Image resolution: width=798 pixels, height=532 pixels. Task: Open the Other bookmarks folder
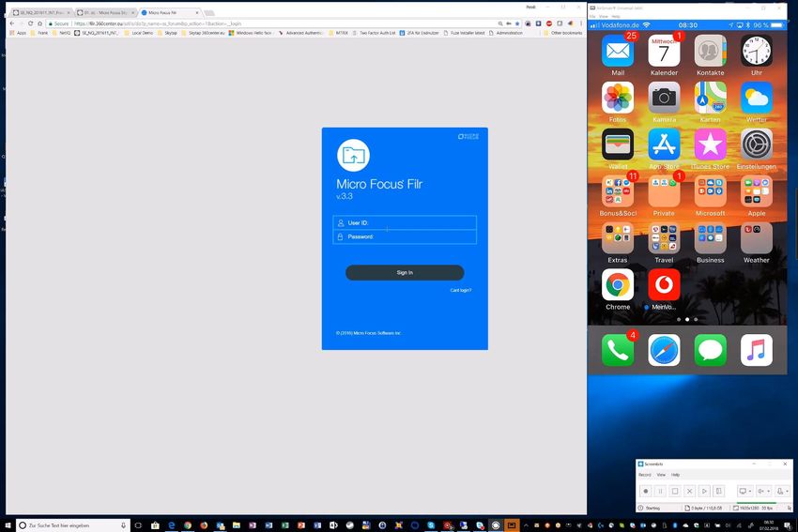click(x=562, y=33)
